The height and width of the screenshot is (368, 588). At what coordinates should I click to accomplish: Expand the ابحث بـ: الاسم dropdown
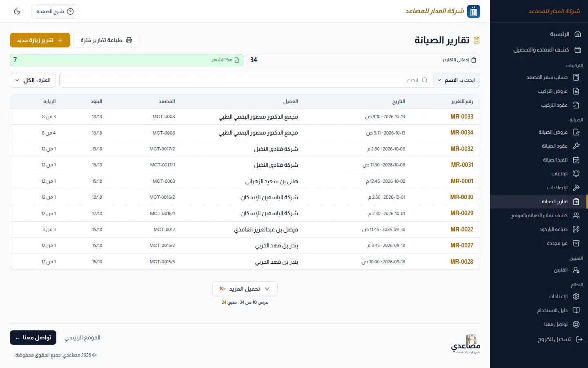pyautogui.click(x=456, y=80)
